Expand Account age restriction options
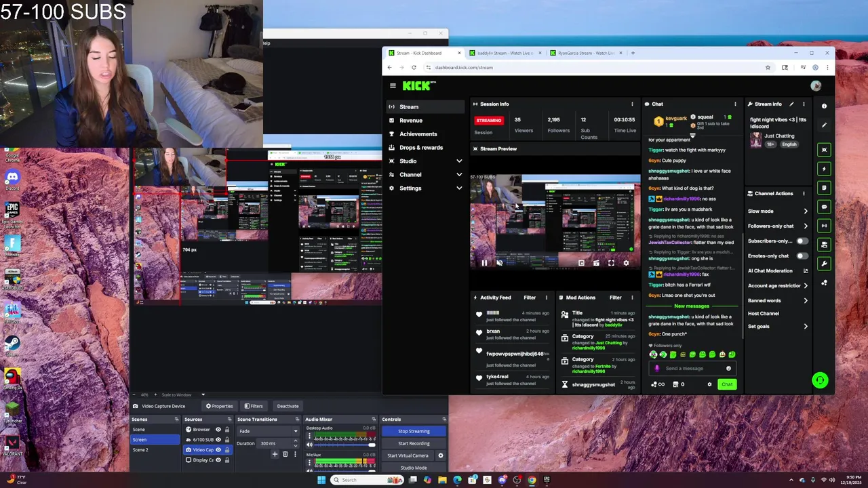The image size is (868, 488). (805, 285)
